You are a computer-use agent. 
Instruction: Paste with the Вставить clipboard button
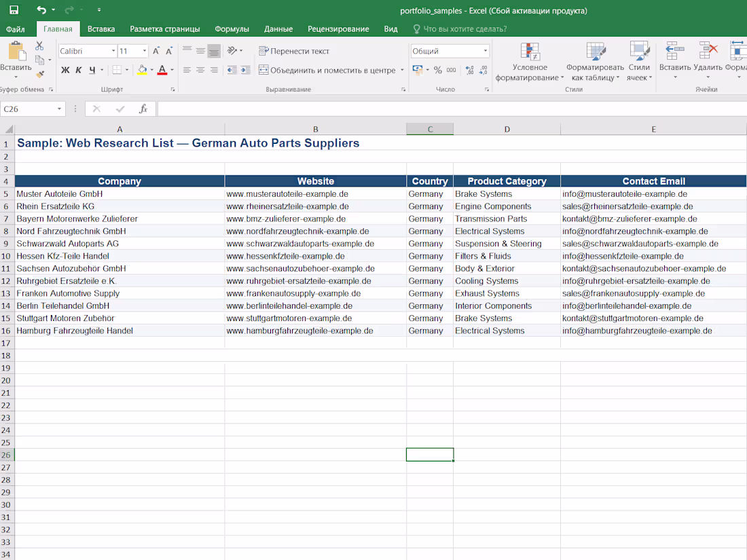(x=15, y=60)
